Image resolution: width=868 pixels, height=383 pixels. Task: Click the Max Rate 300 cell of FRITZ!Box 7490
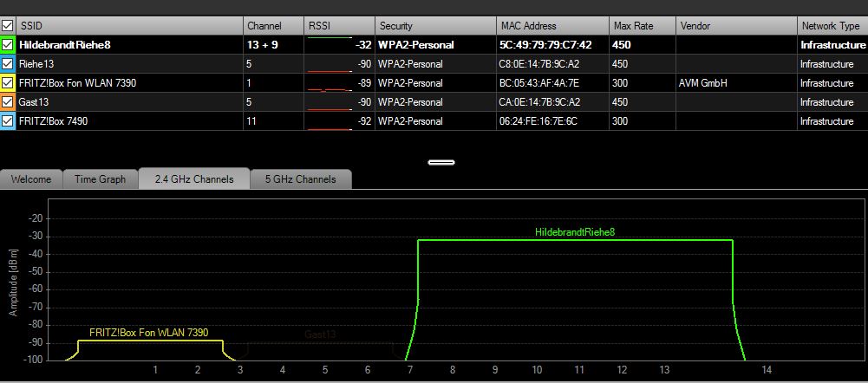tap(643, 120)
